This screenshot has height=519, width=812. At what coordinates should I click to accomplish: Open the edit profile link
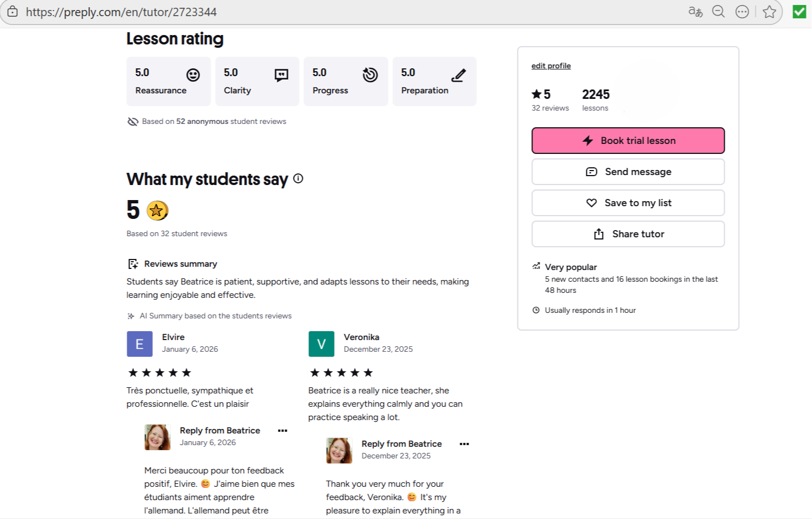point(551,66)
